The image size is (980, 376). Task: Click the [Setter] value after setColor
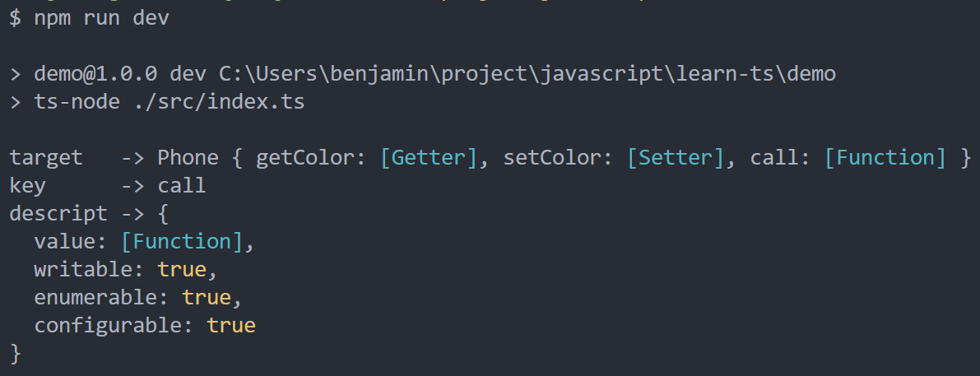point(676,158)
